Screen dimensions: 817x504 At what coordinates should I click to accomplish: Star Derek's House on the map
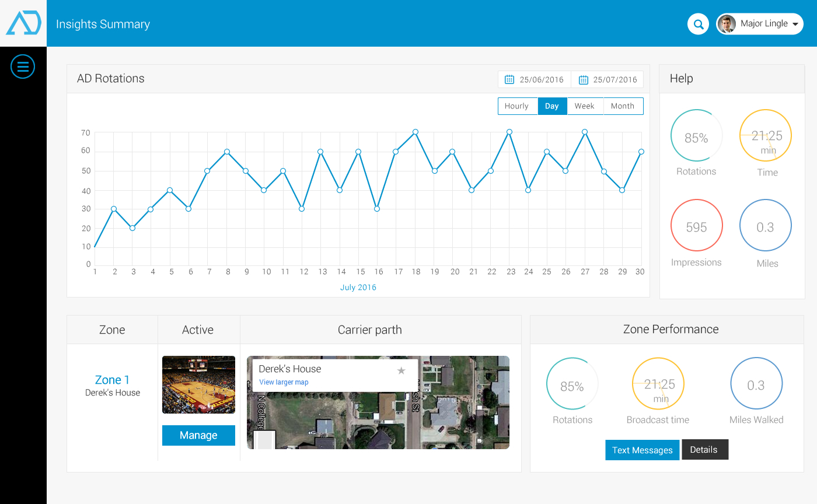tap(401, 370)
